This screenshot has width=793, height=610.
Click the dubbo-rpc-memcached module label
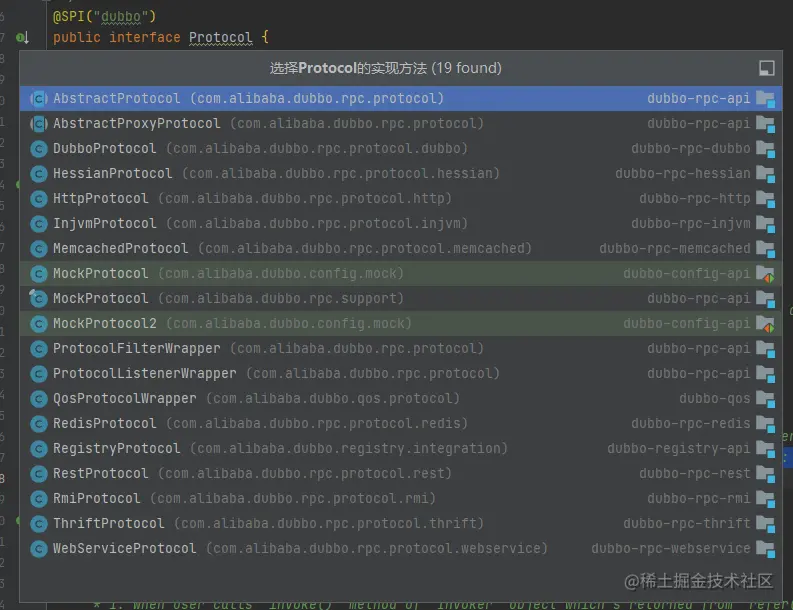coord(675,248)
